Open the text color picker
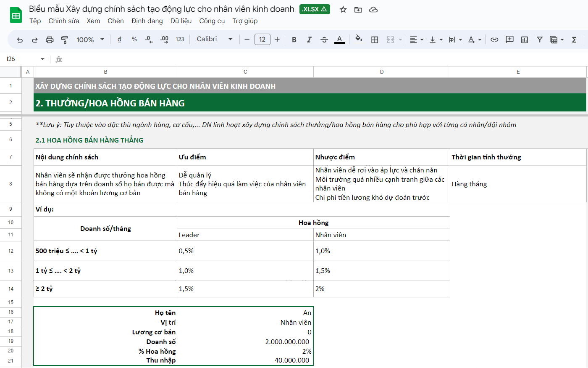The width and height of the screenshot is (588, 368). click(x=339, y=40)
